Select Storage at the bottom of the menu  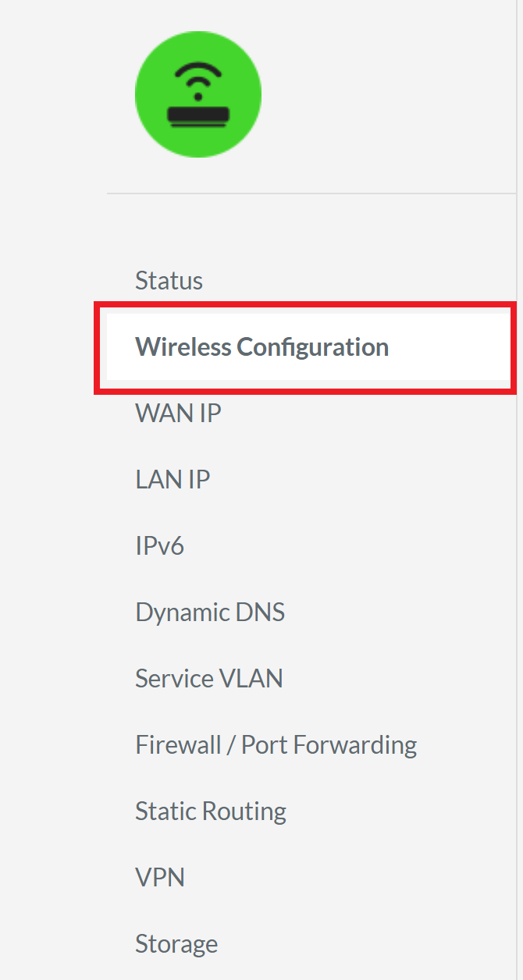(176, 943)
